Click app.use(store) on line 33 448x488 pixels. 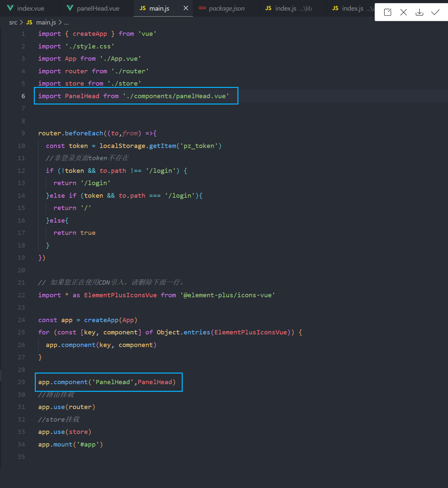65,432
